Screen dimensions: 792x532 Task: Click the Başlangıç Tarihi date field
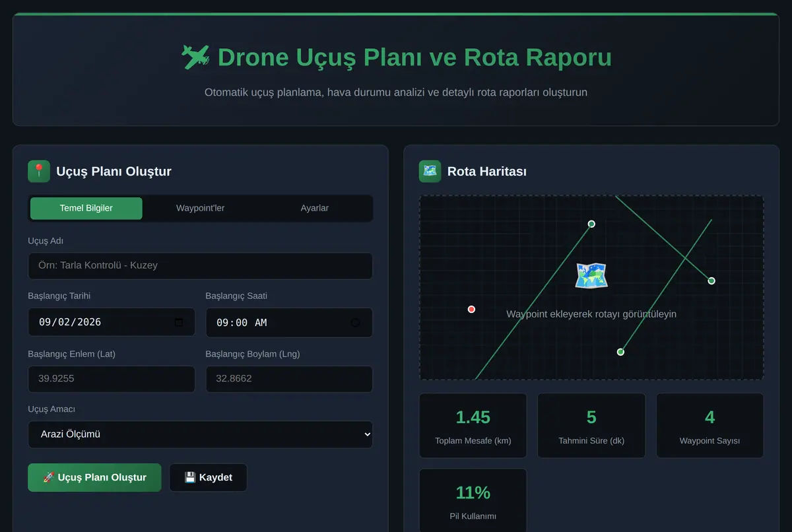112,322
